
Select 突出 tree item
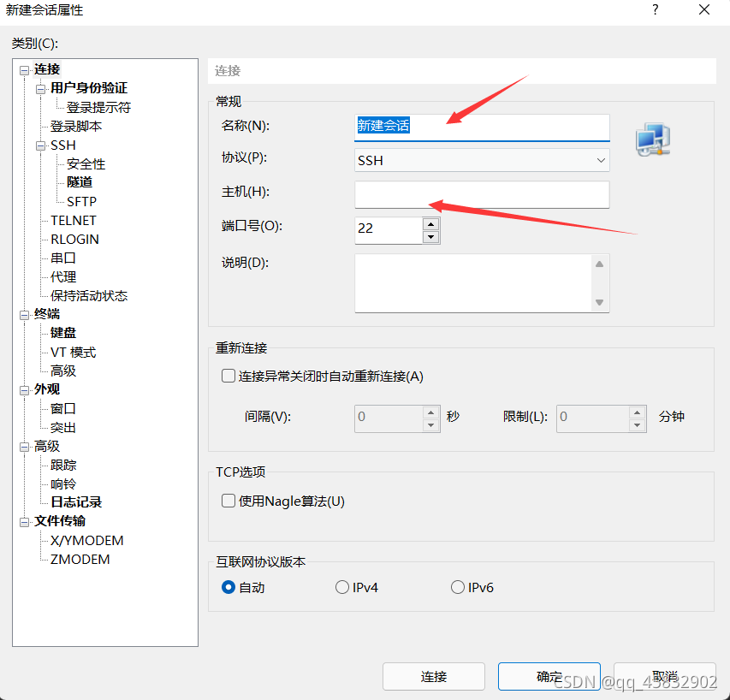tap(62, 428)
